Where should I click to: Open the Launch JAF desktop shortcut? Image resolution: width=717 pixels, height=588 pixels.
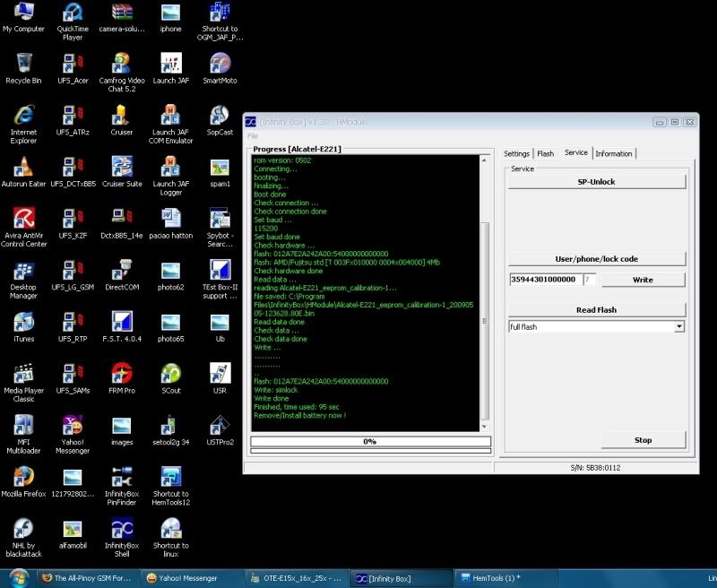click(x=170, y=64)
